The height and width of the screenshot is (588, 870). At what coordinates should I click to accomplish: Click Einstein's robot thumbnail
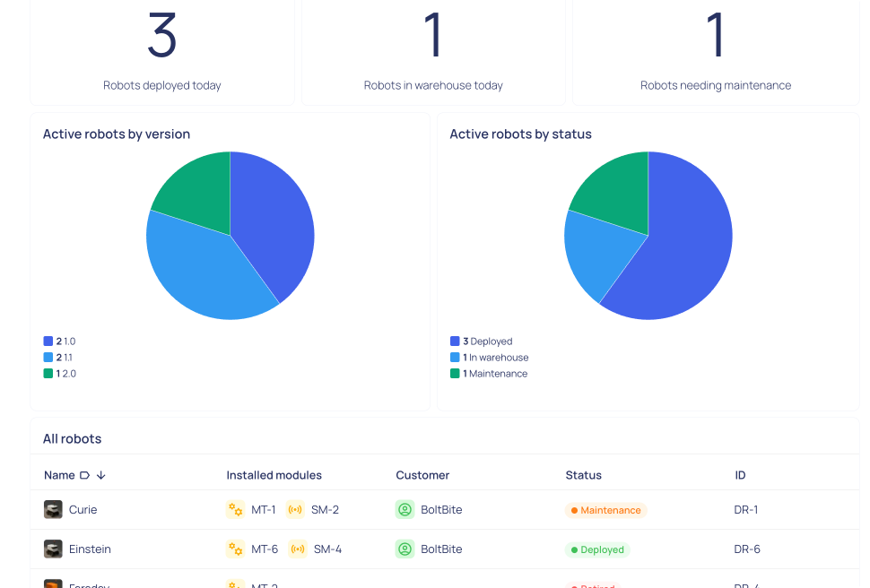(x=51, y=549)
